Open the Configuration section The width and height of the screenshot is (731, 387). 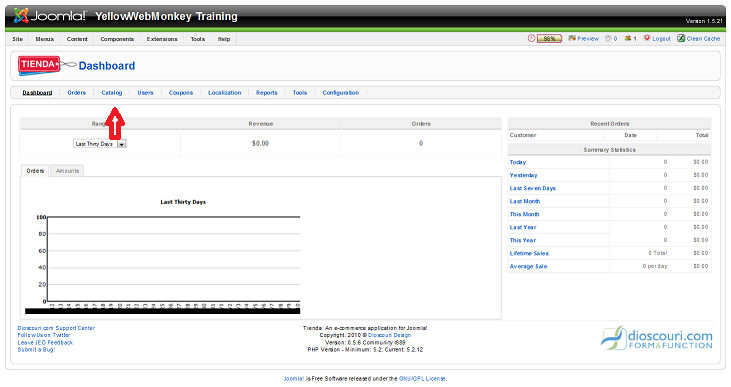click(x=341, y=93)
